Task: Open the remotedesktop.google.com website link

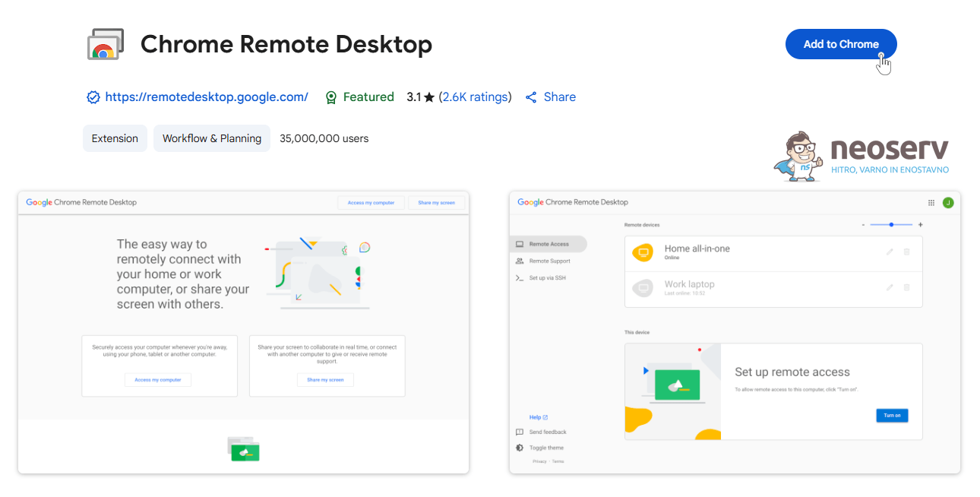Action: (x=207, y=97)
